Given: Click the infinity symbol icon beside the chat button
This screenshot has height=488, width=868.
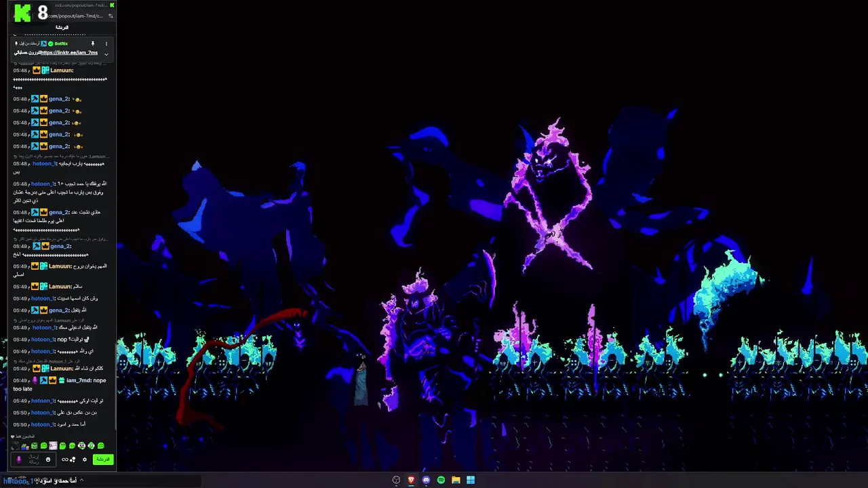Looking at the screenshot, I should click(65, 460).
